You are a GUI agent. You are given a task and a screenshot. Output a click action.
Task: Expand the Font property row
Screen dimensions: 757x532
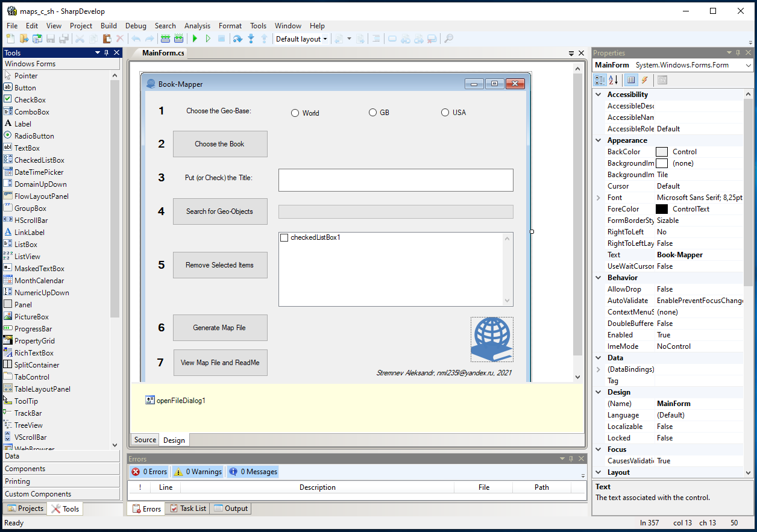598,198
